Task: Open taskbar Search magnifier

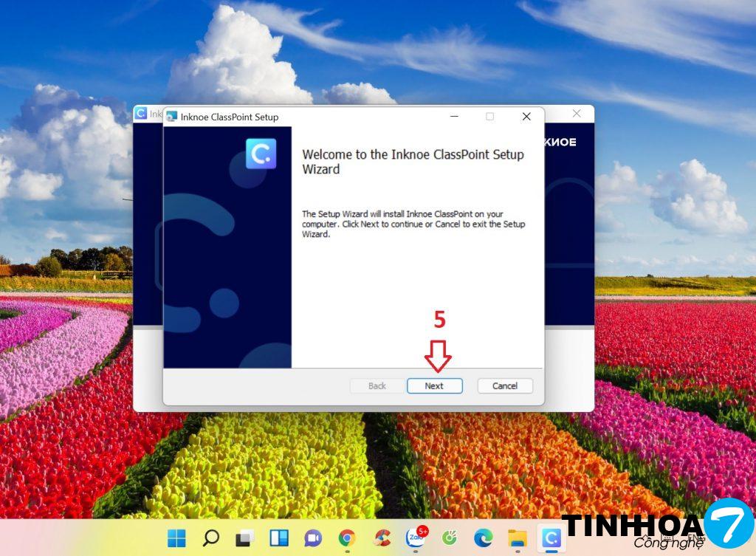Action: click(210, 538)
